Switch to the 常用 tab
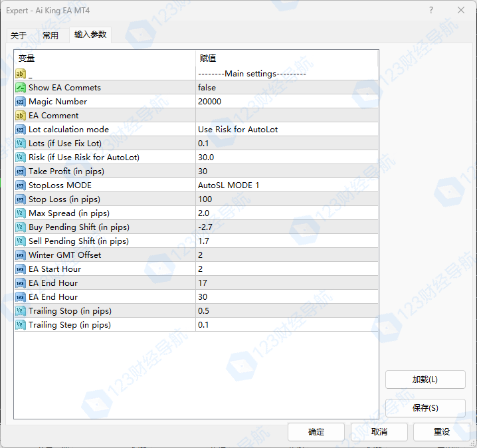The width and height of the screenshot is (477, 448). pos(50,35)
